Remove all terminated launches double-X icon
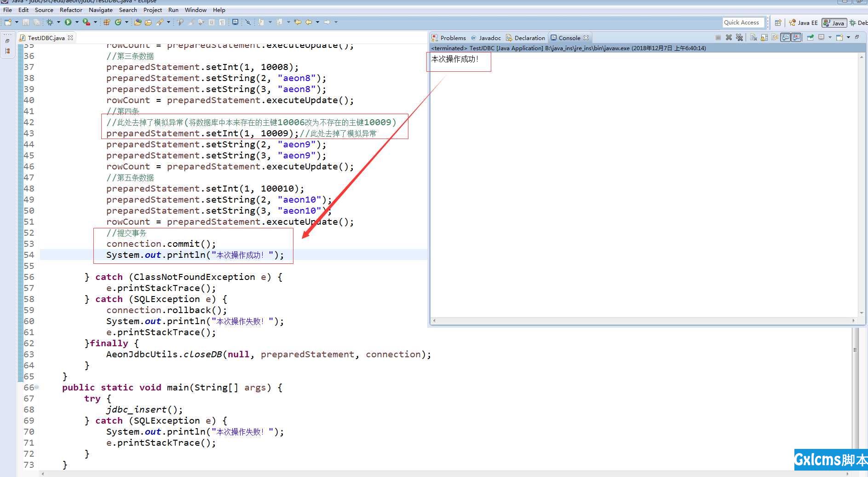Screen dimensions: 868x477 (x=739, y=37)
